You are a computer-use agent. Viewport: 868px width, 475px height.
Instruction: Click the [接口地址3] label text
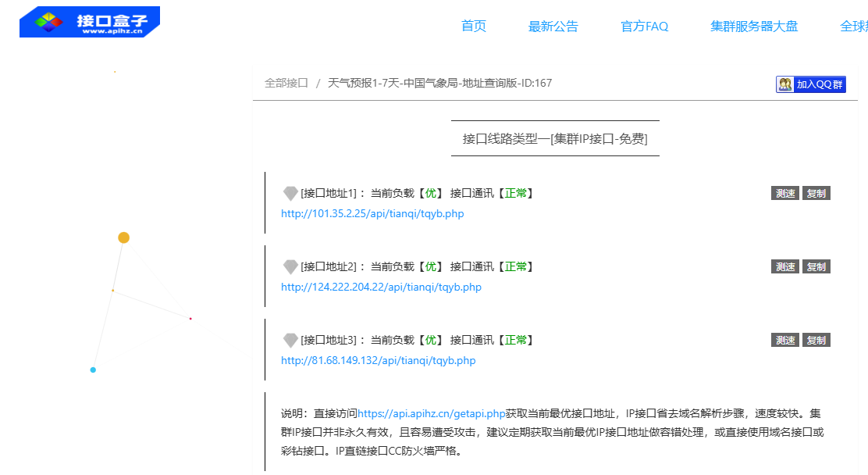click(329, 341)
